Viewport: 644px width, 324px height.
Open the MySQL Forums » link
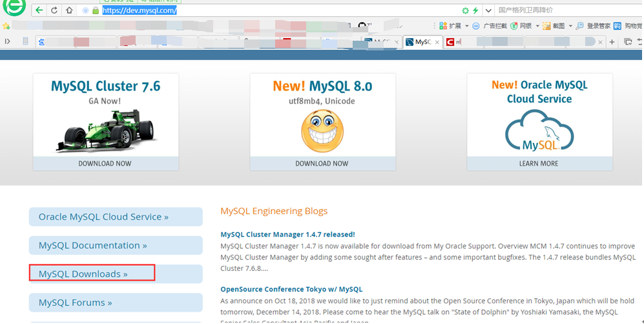coord(116,303)
